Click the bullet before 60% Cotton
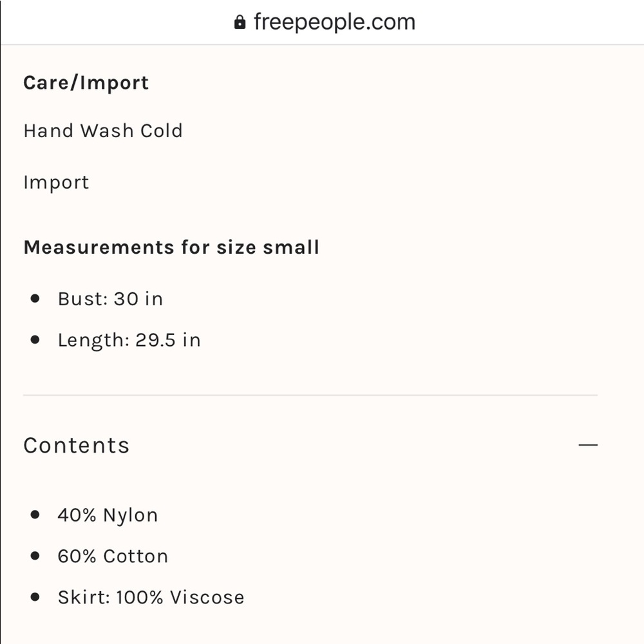This screenshot has width=644, height=644. (35, 556)
